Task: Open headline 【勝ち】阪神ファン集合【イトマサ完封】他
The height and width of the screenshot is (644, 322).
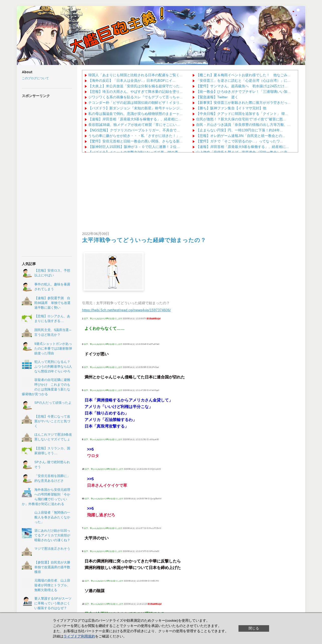Action: (231, 108)
